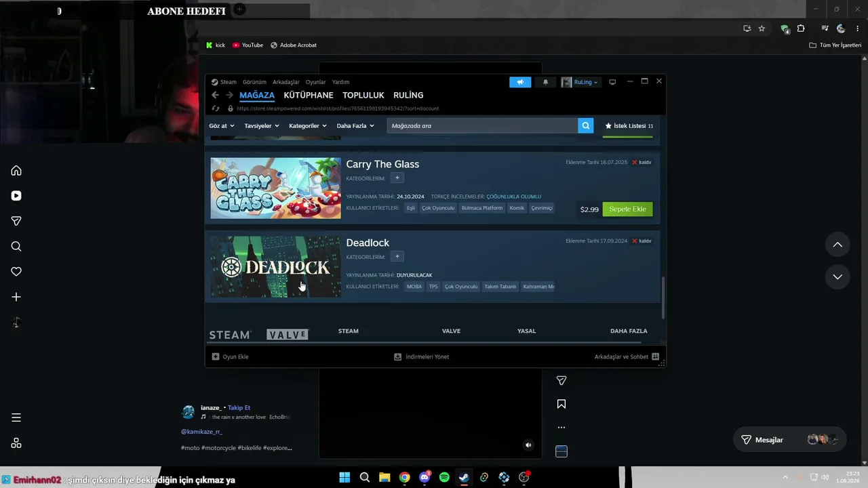
Task: Open the Arkadaşlar menu
Action: (286, 82)
